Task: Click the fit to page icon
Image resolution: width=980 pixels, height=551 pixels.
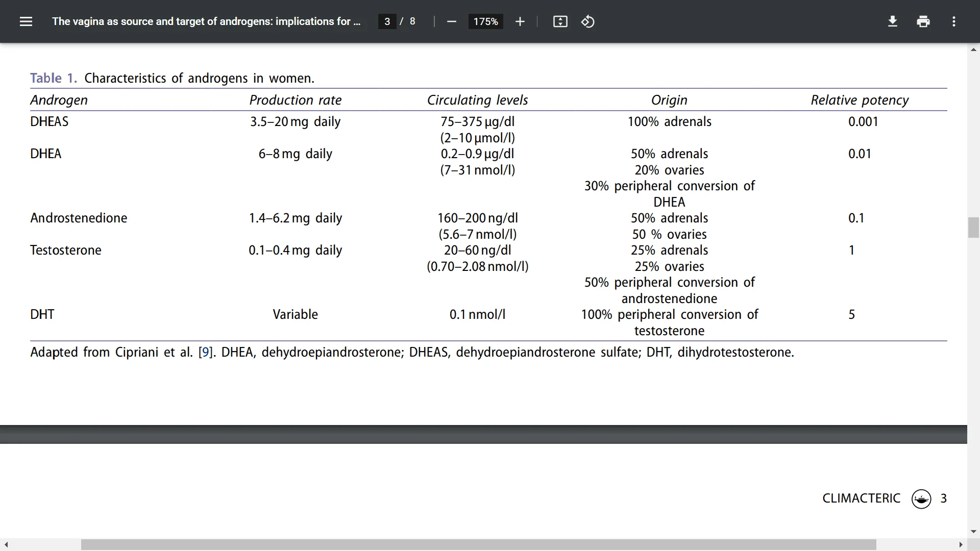Action: click(x=560, y=21)
